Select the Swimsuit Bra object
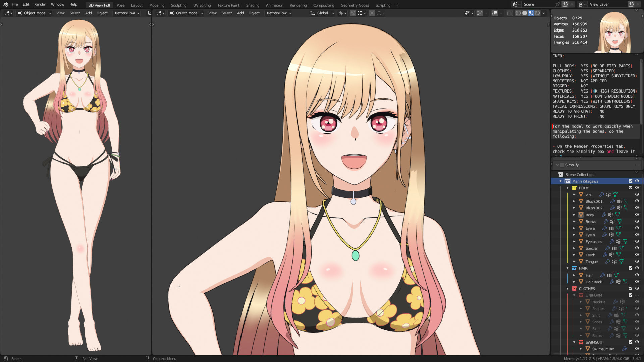 pos(603,349)
